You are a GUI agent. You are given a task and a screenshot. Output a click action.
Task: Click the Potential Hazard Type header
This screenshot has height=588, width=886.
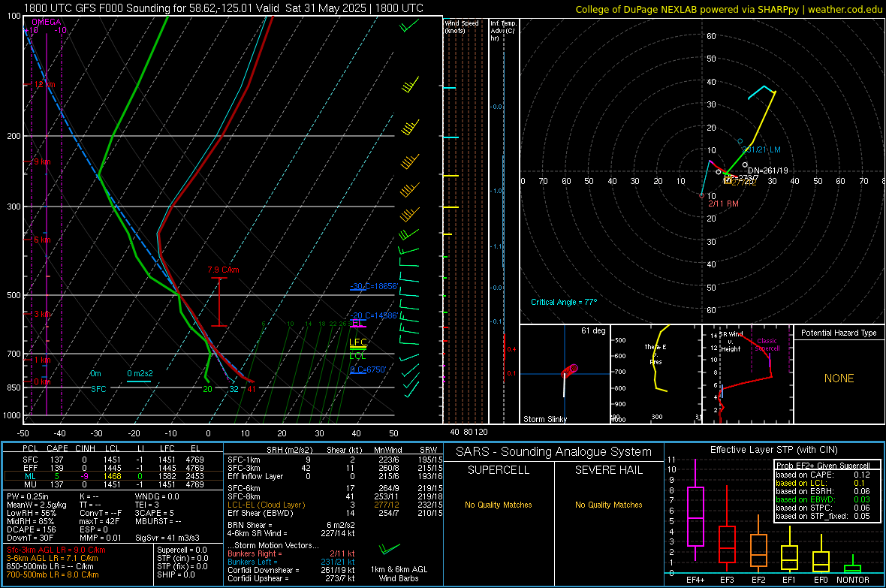point(839,333)
